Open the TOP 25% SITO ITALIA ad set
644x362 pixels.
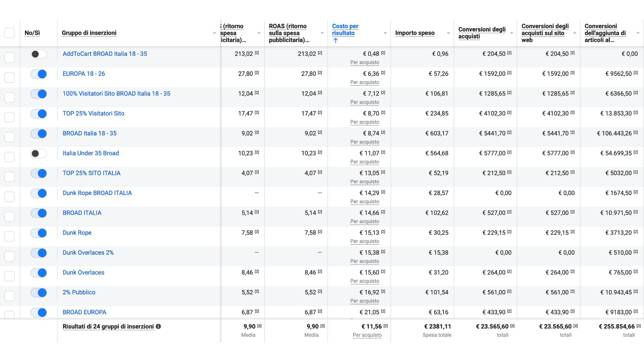click(91, 173)
